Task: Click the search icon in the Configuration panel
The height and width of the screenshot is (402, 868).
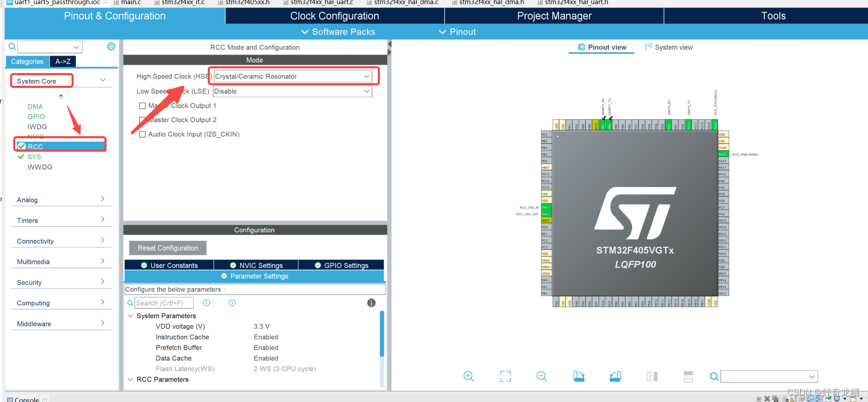Action: point(130,303)
